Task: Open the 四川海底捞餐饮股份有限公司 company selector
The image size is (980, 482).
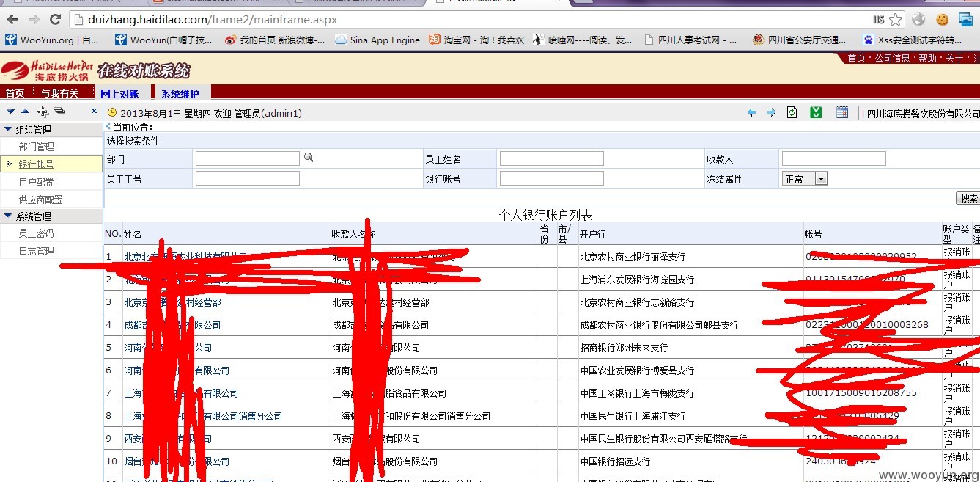Action: coord(919,114)
